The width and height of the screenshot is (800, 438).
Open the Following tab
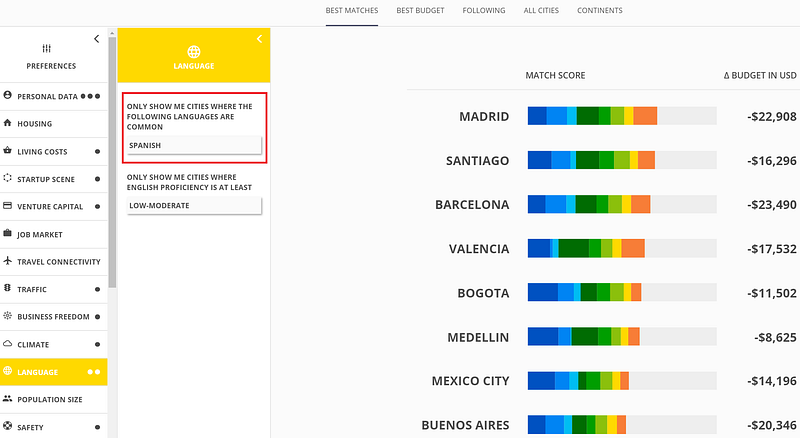click(x=484, y=10)
